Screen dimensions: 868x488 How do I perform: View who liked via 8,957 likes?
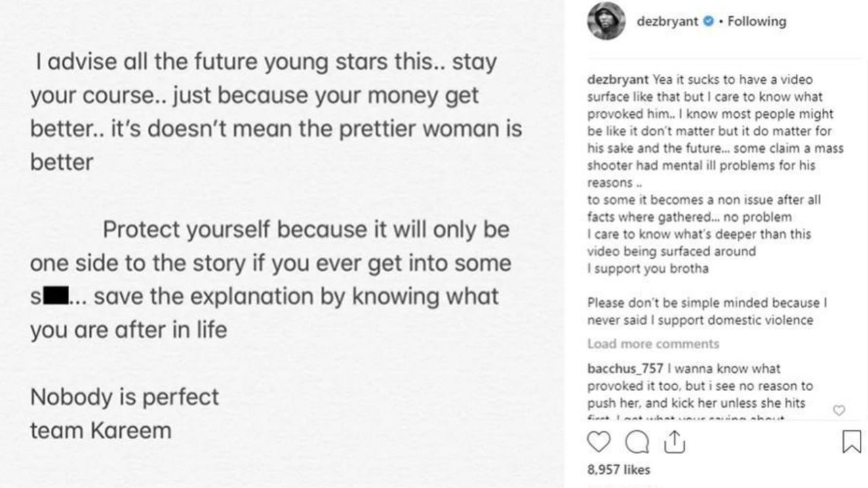coord(618,469)
